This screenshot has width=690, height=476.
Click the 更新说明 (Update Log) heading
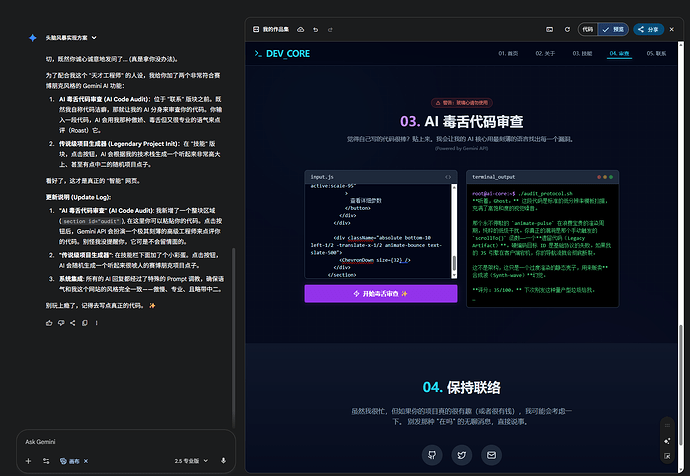(x=78, y=197)
